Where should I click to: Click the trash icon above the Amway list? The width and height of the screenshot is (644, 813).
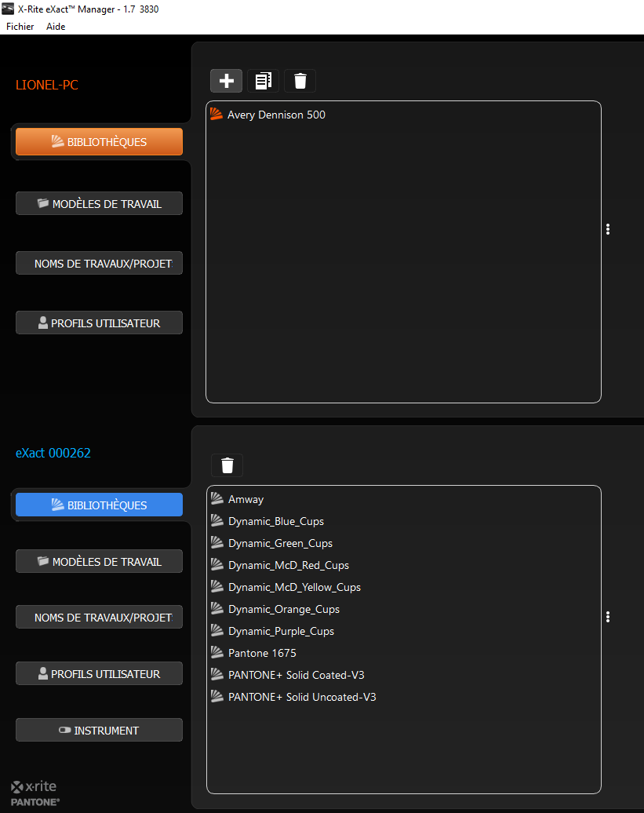(227, 465)
